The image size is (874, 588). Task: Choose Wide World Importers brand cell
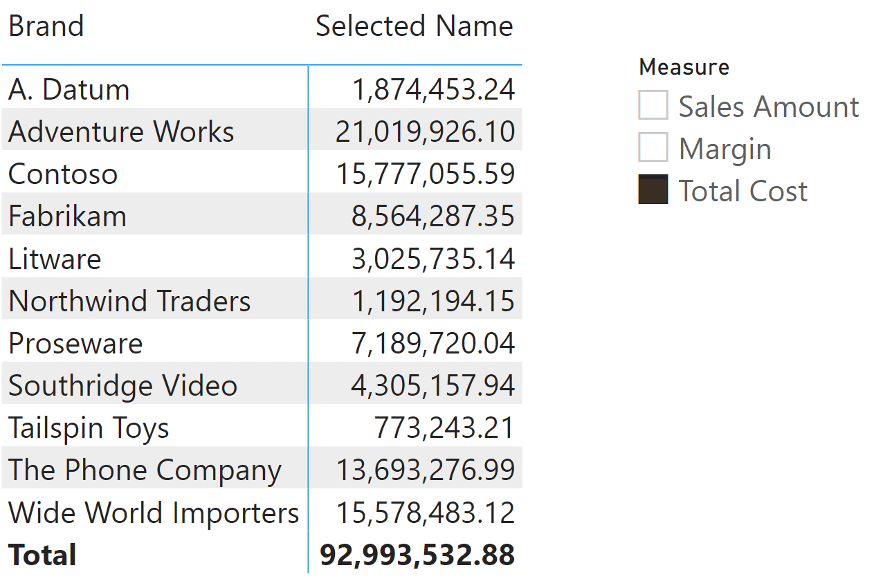[x=154, y=513]
